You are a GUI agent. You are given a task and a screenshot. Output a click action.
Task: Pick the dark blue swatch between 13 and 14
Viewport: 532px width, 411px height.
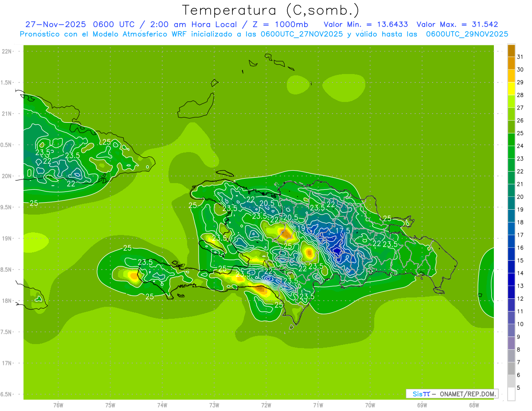tap(511, 279)
